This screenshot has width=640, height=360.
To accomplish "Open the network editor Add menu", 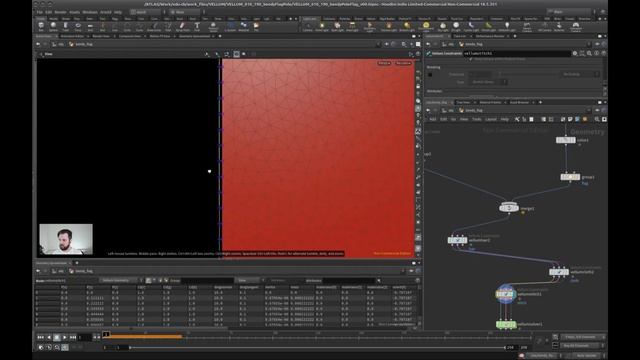I will pos(433,119).
